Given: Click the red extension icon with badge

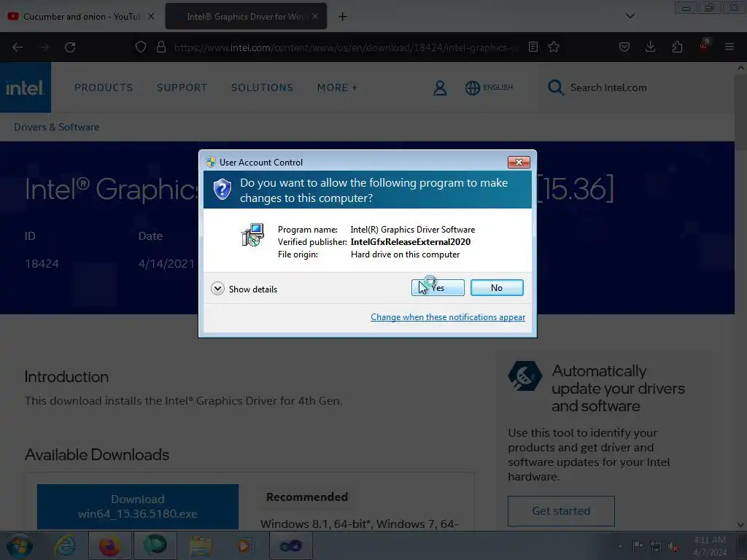Looking at the screenshot, I should click(x=704, y=46).
